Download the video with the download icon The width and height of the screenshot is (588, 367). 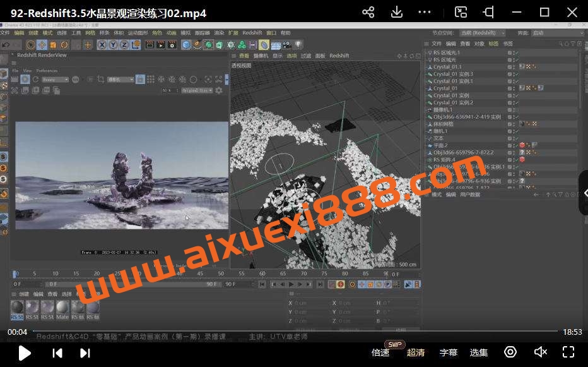[397, 12]
